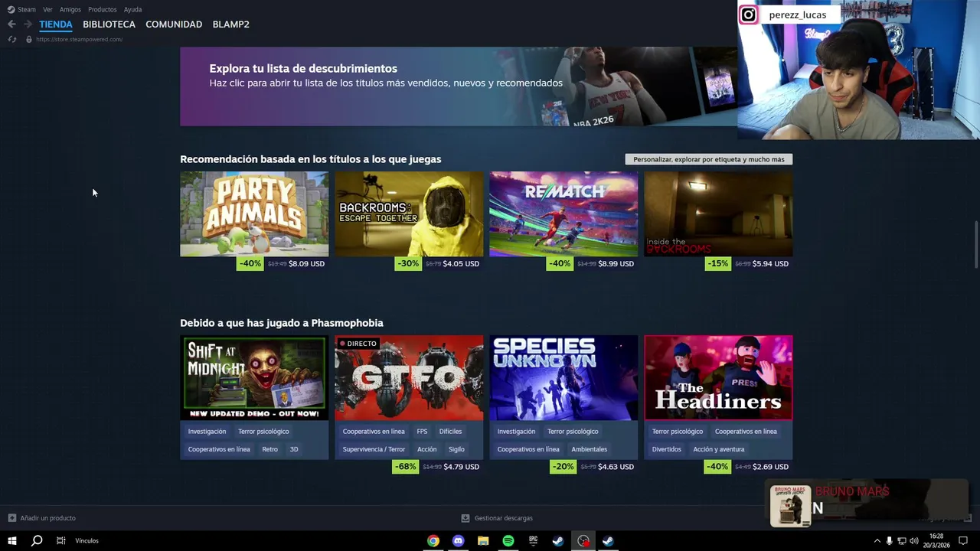980x551 pixels.
Task: Open the Explora tu lista de descubrimientos banner
Action: [458, 86]
